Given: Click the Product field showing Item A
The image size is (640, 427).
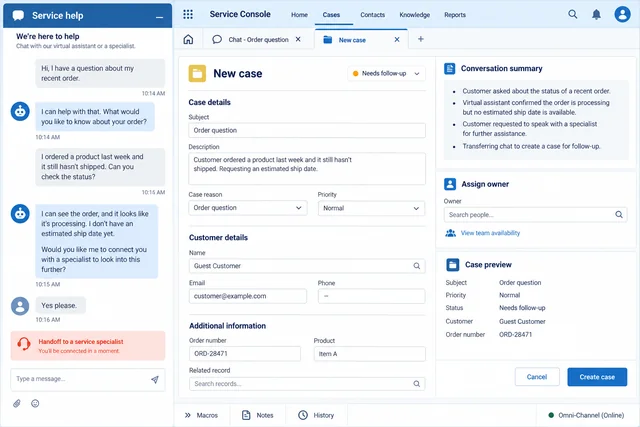Looking at the screenshot, I should (x=370, y=354).
